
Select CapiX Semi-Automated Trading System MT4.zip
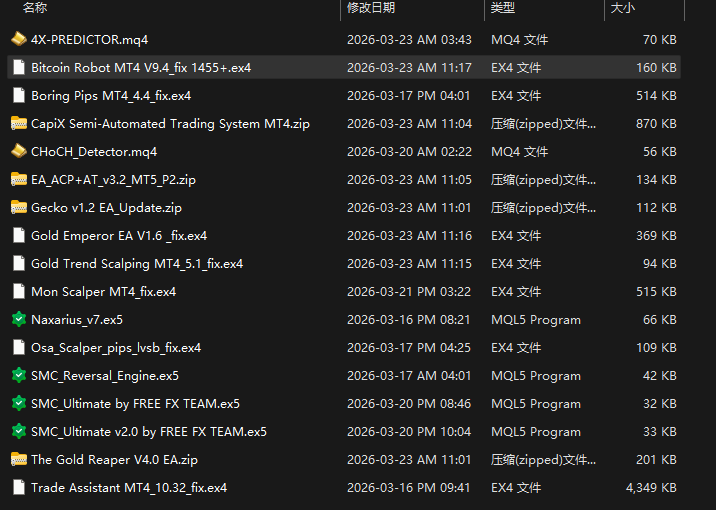click(170, 124)
